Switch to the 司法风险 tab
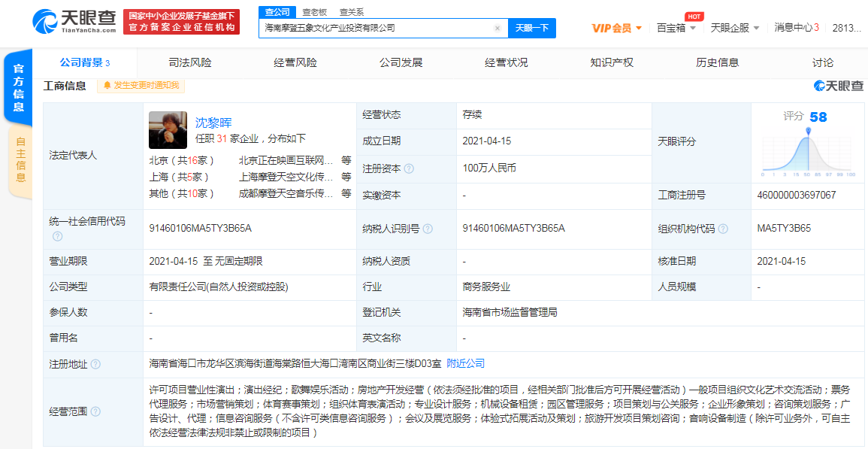 click(x=190, y=62)
